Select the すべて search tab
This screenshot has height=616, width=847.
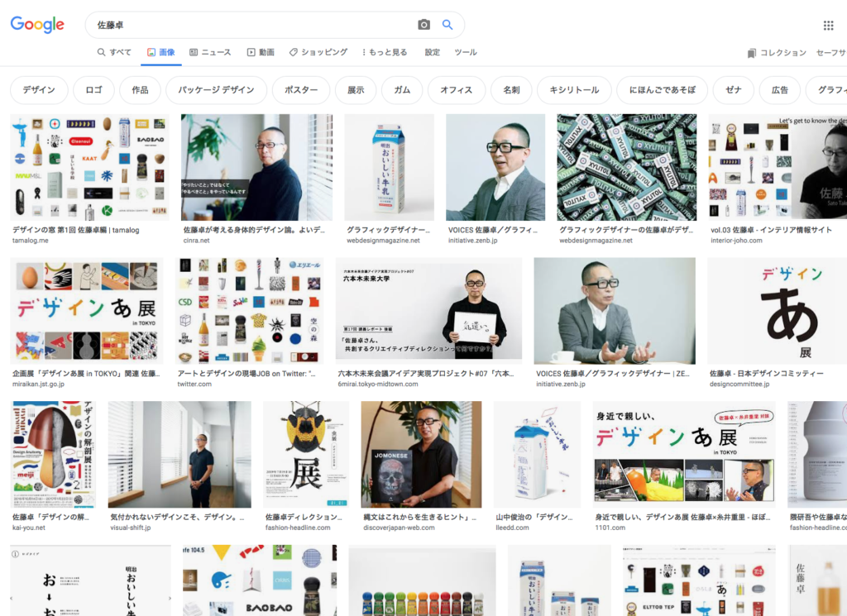[114, 52]
